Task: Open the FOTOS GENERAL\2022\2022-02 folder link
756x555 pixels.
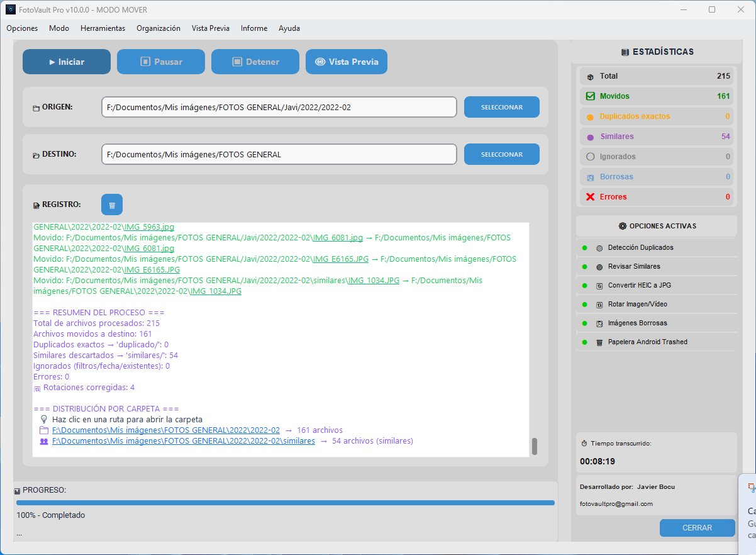Action: [166, 430]
